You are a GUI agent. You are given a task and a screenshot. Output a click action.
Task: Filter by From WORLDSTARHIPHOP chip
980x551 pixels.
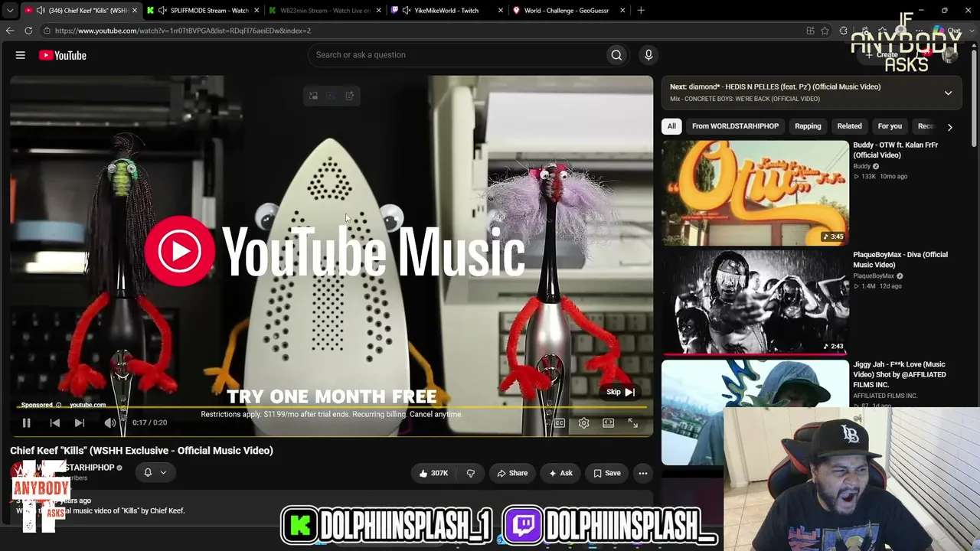coord(735,126)
